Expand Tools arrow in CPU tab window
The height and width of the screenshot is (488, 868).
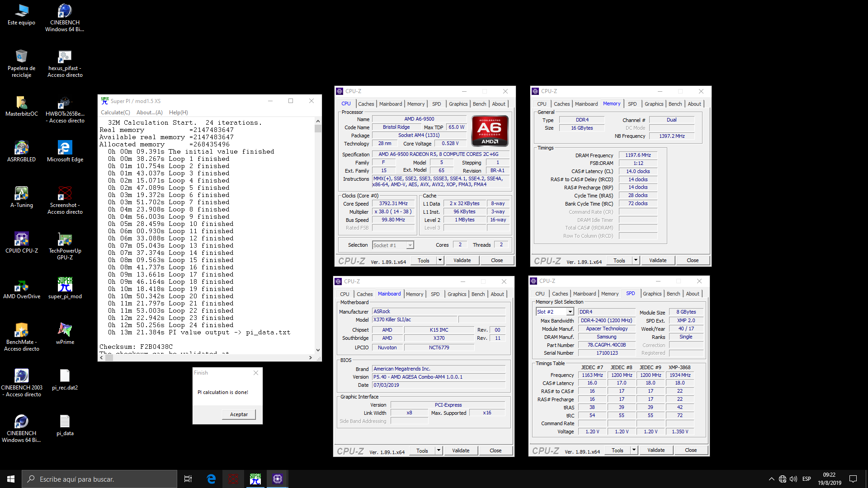(x=440, y=260)
